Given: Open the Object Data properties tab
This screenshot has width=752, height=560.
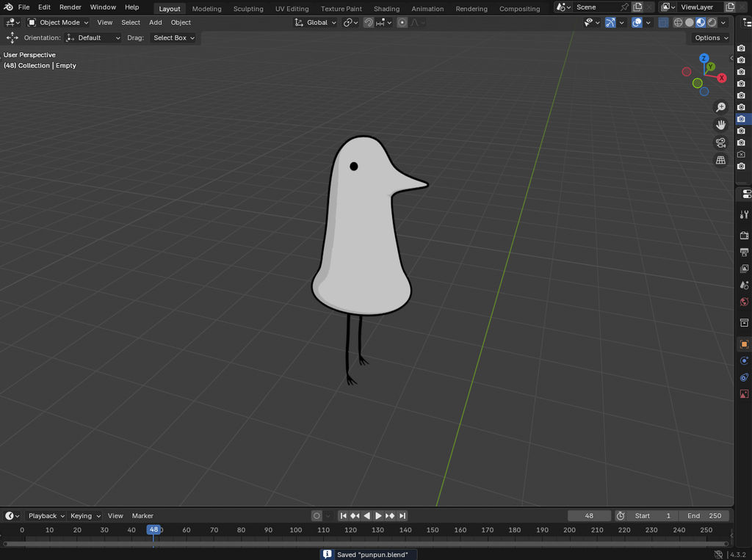Looking at the screenshot, I should pos(745,393).
